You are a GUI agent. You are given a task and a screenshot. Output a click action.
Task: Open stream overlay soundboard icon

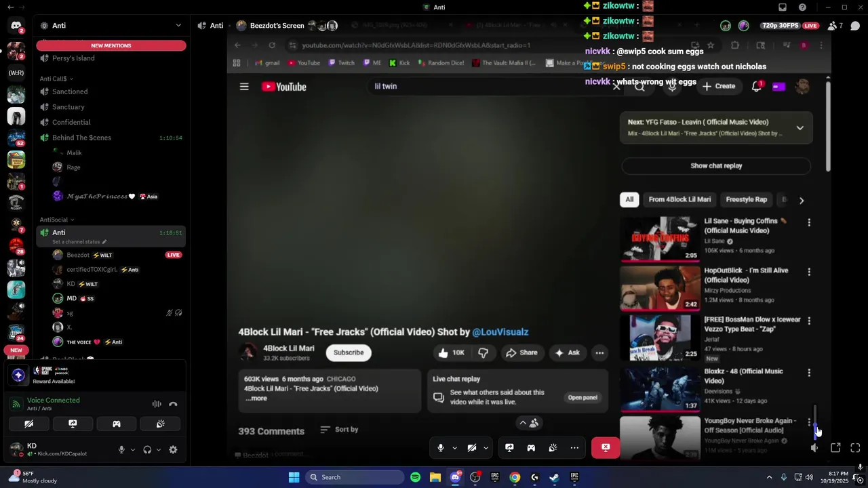click(x=553, y=448)
